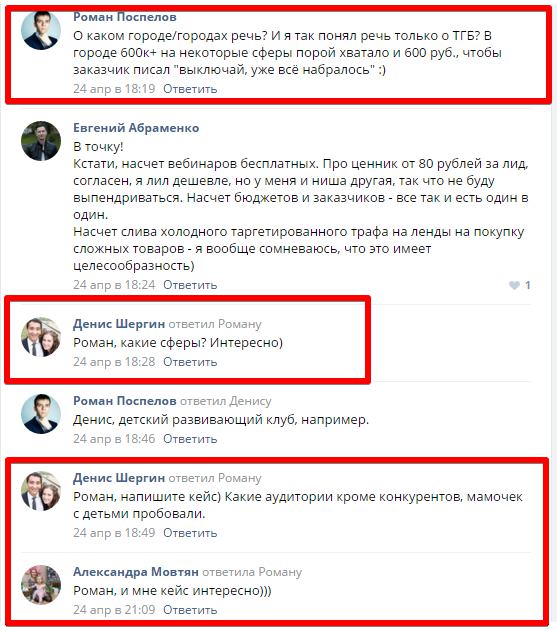Image resolution: width=557 pixels, height=630 pixels.
Task: Open the Евгений Абраменко name link
Action: [136, 128]
